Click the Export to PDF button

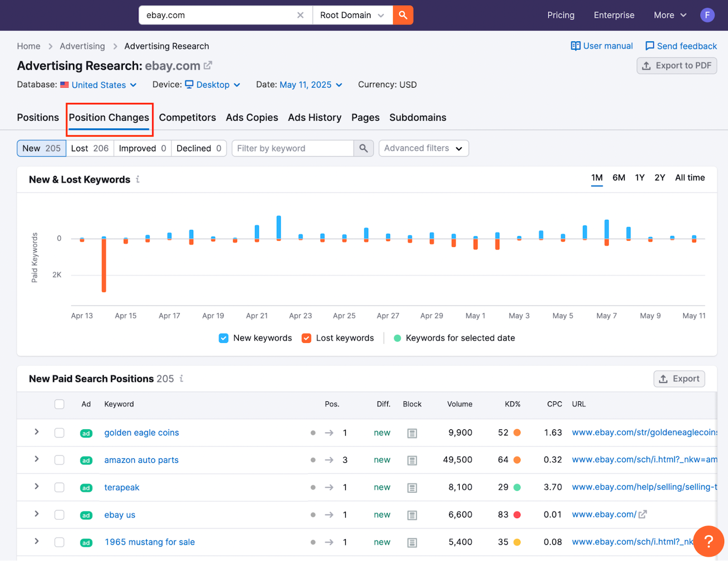[x=676, y=65]
